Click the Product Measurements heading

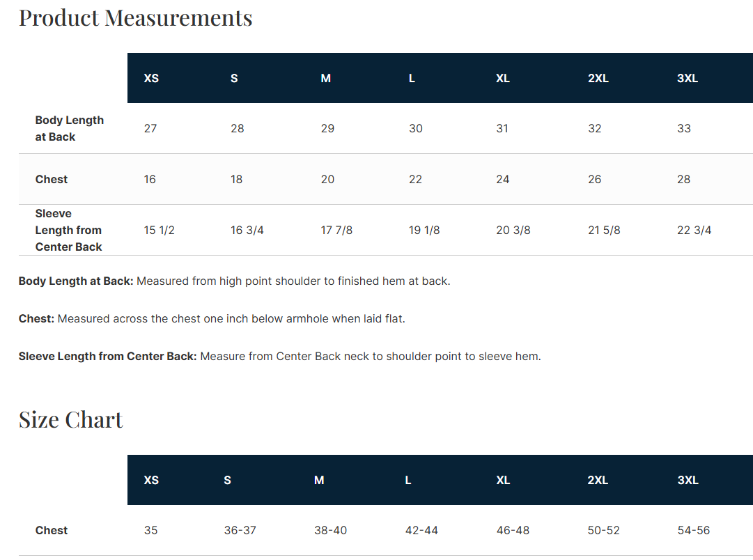point(135,18)
